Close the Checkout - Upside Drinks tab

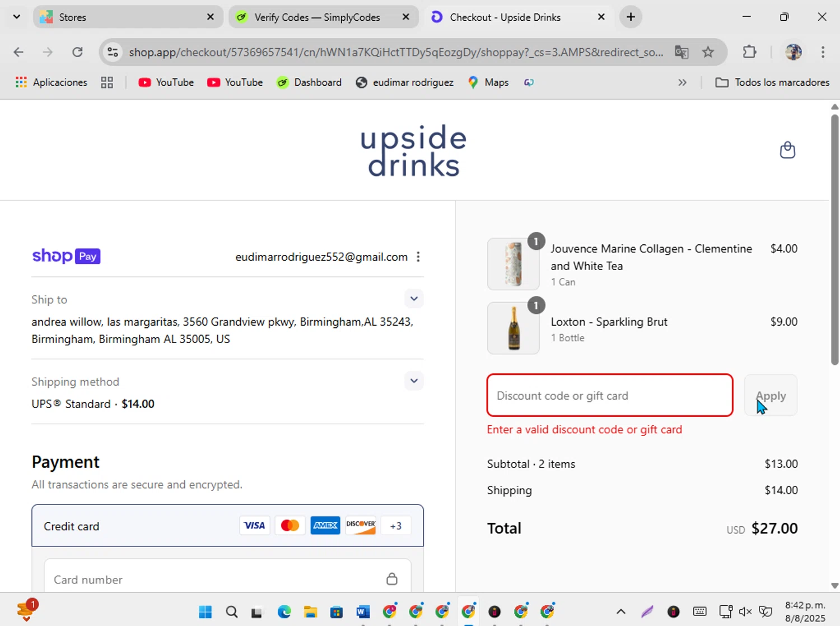tap(601, 17)
